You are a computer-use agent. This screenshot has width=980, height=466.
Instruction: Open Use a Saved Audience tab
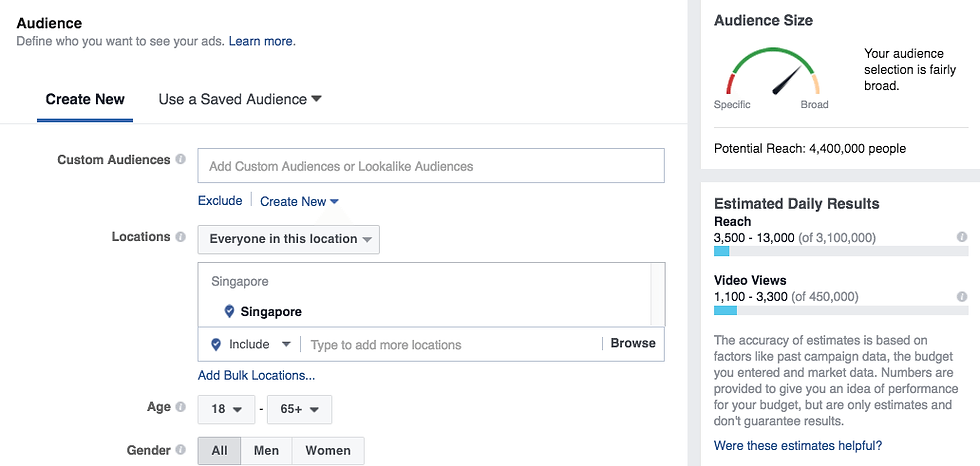[x=240, y=99]
